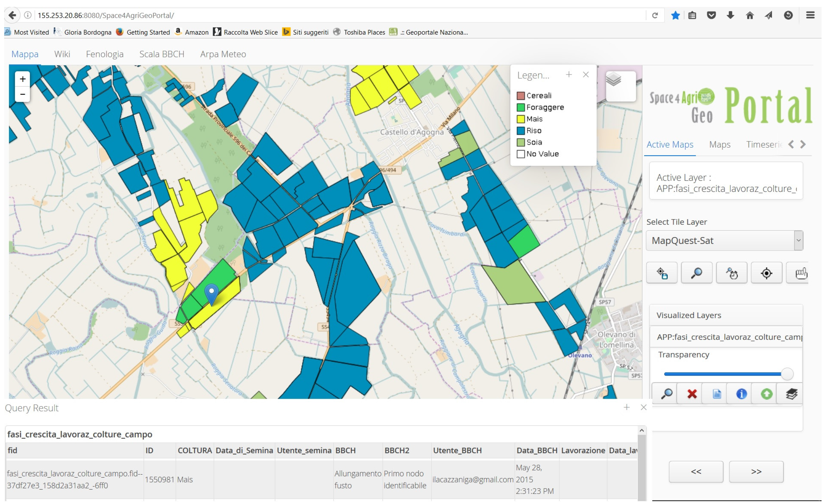Click the target-with-save tool button
The image size is (825, 504).
662,273
